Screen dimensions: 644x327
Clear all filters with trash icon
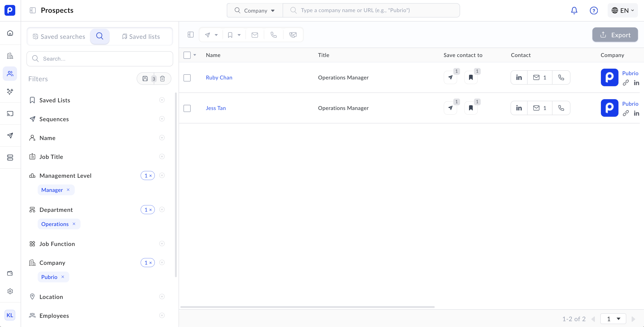[x=162, y=79]
